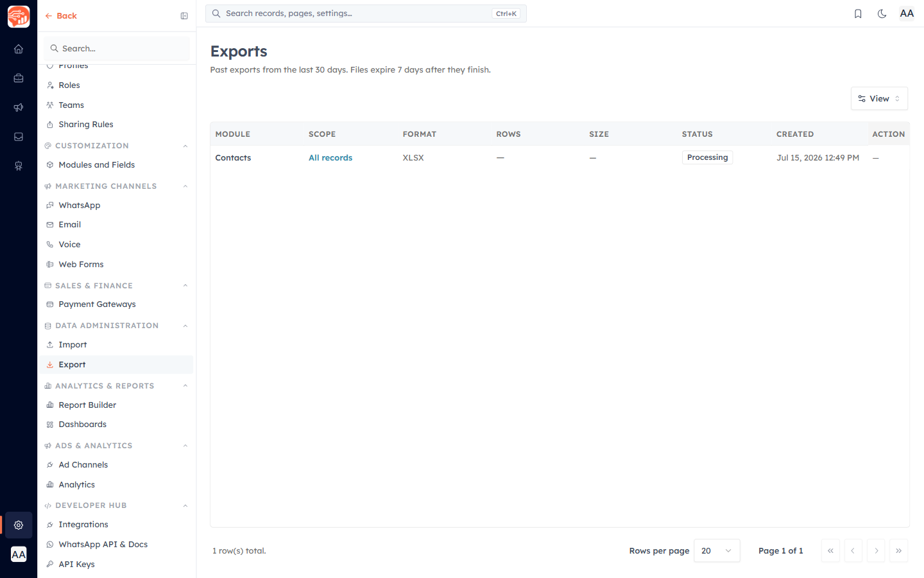This screenshot has width=924, height=578.
Task: Click the Jul 15, 2026 12:49 PM date
Action: [817, 158]
